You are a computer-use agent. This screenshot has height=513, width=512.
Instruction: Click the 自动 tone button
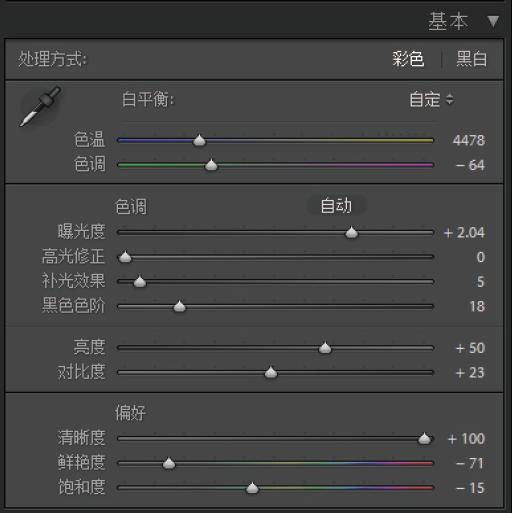click(x=336, y=205)
